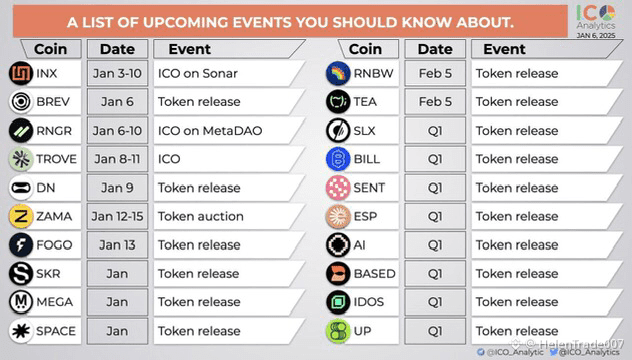The height and width of the screenshot is (360, 632).
Task: Click the MEGA coin logo icon
Action: pyautogui.click(x=21, y=302)
